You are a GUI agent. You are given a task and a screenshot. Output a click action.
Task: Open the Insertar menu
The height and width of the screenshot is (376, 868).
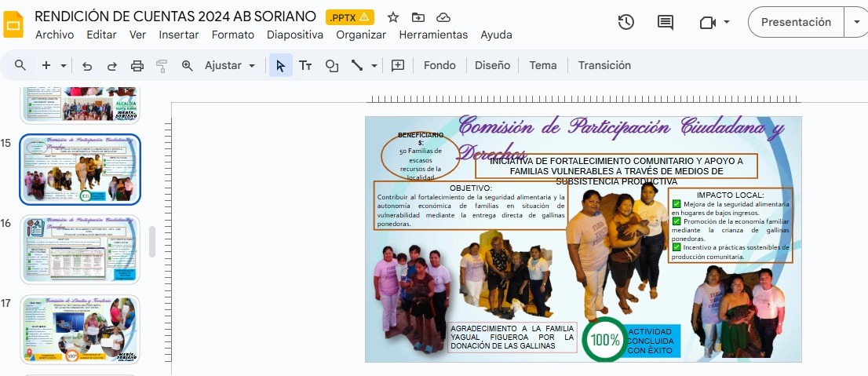coord(179,35)
